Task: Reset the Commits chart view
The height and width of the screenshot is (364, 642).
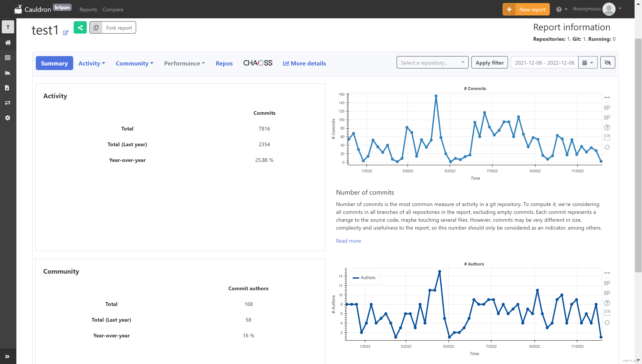Action: point(607,147)
